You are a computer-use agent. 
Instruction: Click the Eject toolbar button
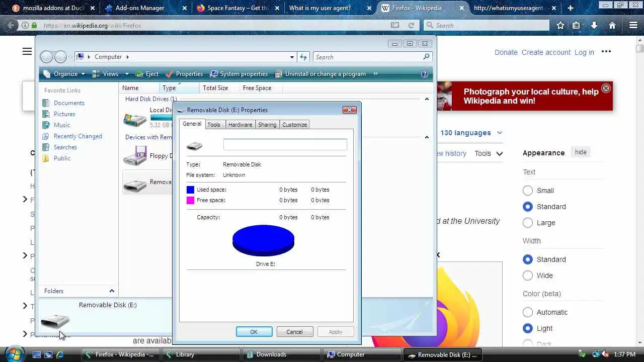(x=147, y=74)
